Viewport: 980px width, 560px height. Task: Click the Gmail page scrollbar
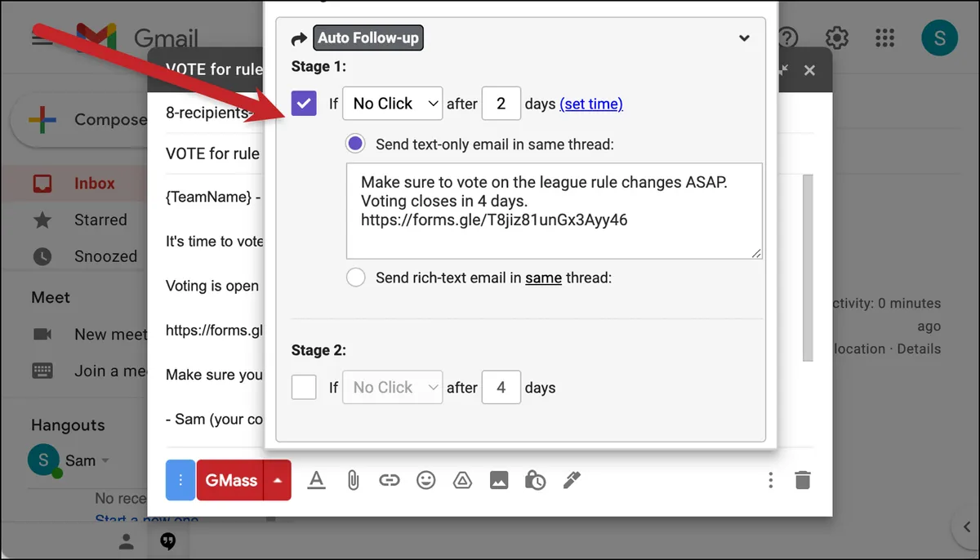pyautogui.click(x=808, y=267)
